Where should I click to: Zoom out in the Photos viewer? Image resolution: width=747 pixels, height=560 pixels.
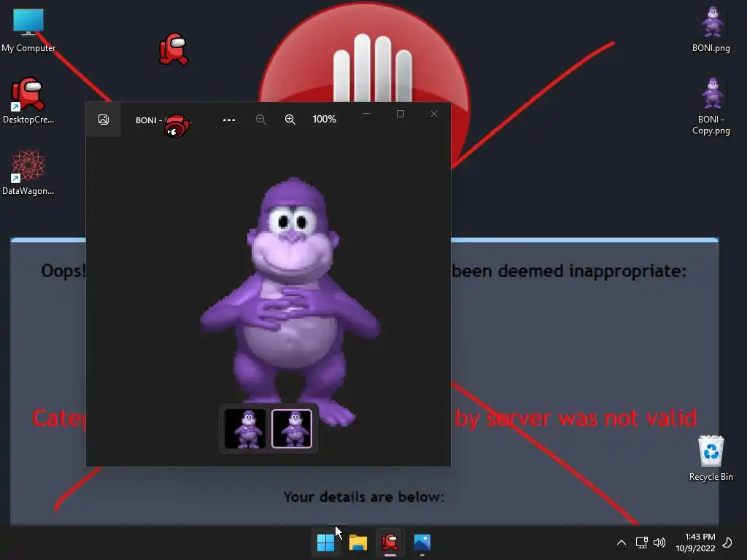click(x=260, y=120)
